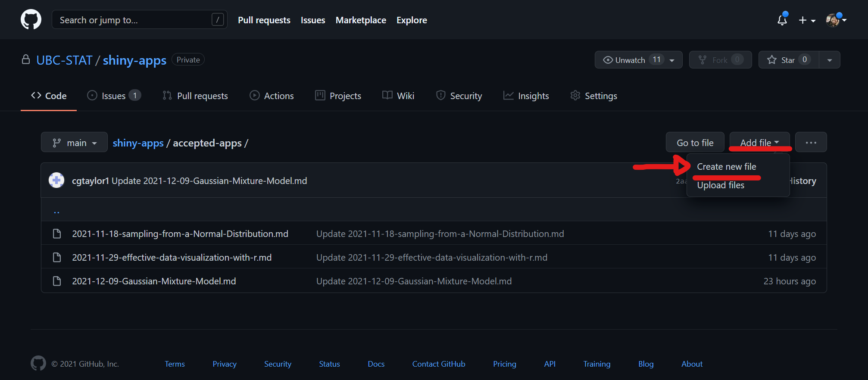Screen dimensions: 868x380
Task: Click the Go to file button
Action: (695, 142)
